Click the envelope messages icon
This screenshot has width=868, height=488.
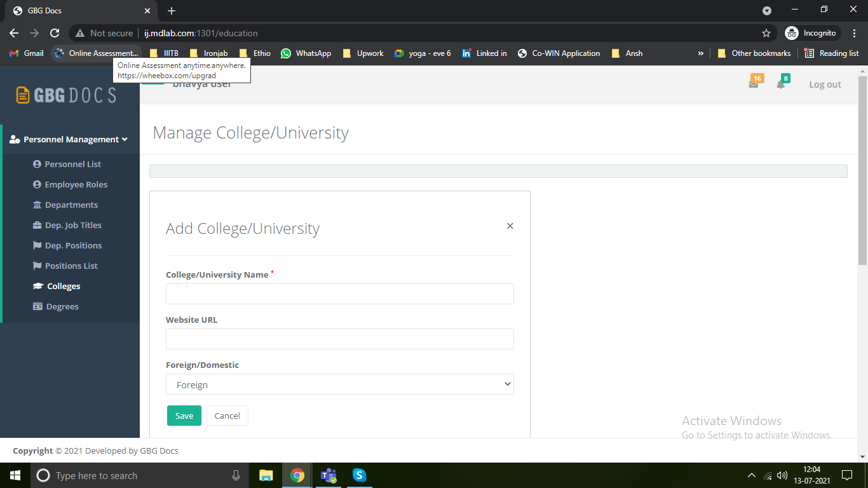(x=754, y=85)
